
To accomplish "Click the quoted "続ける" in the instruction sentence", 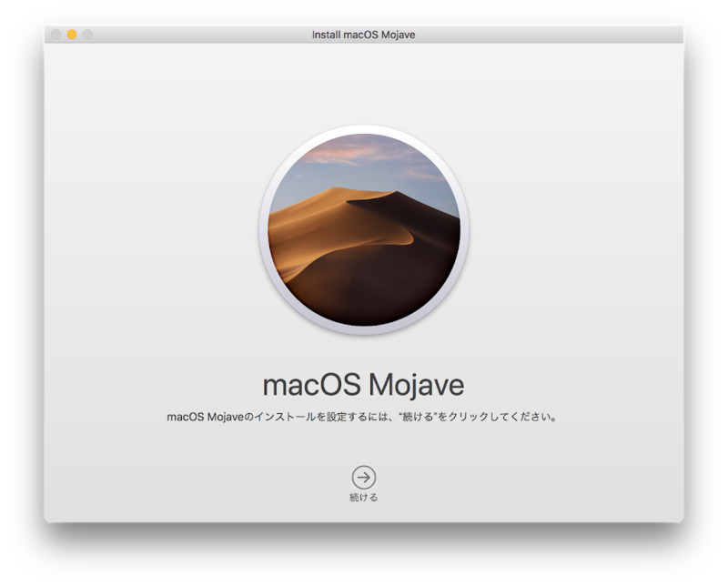I will pyautogui.click(x=423, y=419).
